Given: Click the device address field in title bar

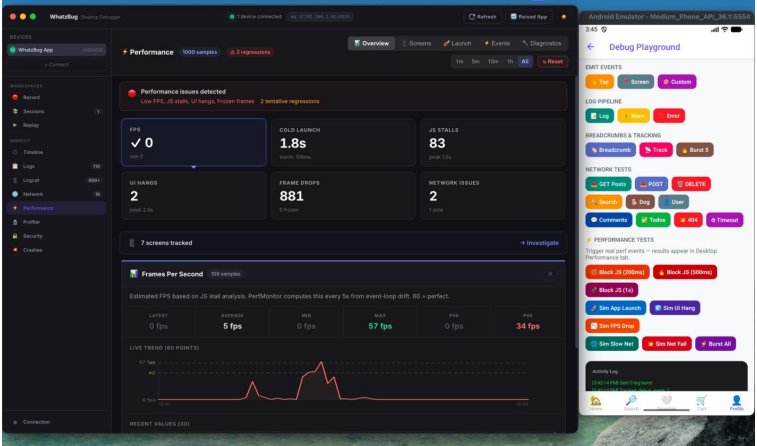Looking at the screenshot, I should (320, 17).
